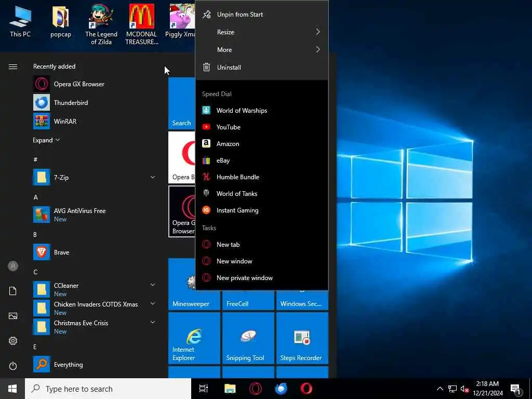Open Snipping Tool tile
532x399 pixels.
248,338
